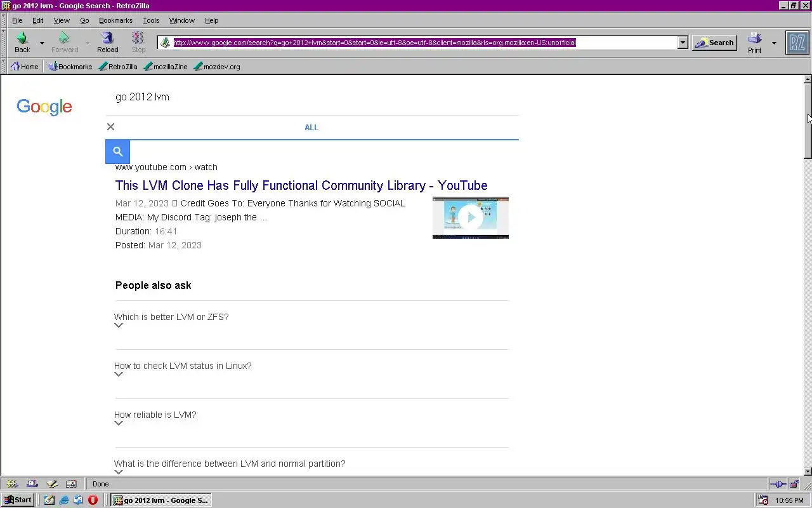Click the vertical scrollbar thumb
This screenshot has height=508, width=812.
point(808,121)
